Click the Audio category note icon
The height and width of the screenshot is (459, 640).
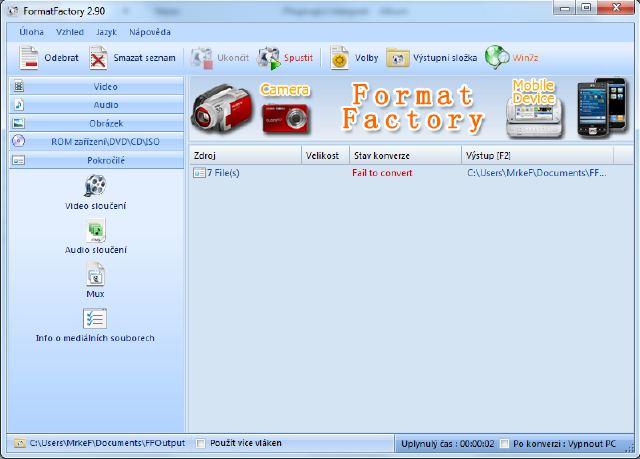(18, 105)
